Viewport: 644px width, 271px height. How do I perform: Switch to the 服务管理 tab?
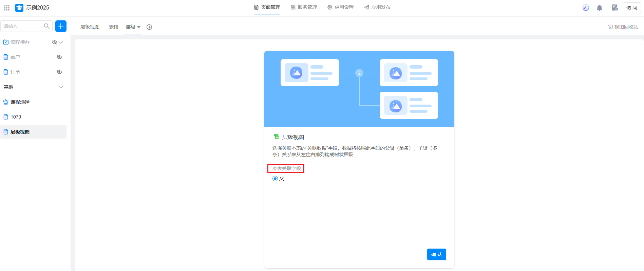pos(304,7)
